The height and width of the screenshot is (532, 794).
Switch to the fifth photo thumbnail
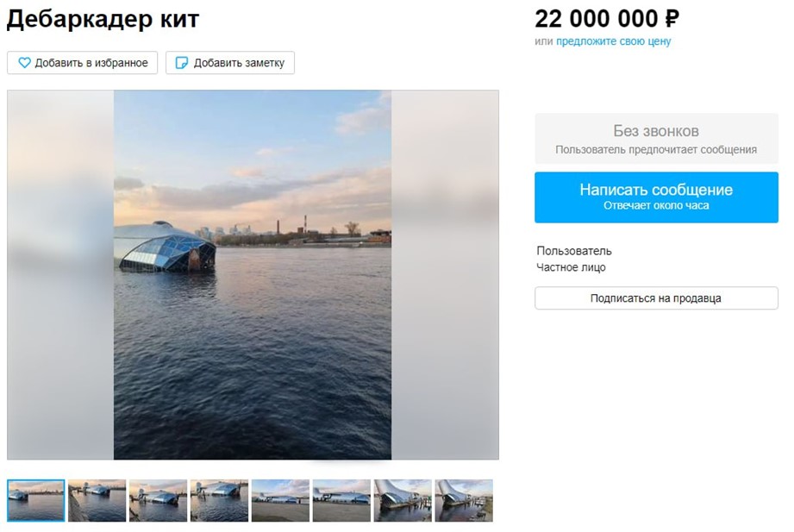pyautogui.click(x=281, y=500)
